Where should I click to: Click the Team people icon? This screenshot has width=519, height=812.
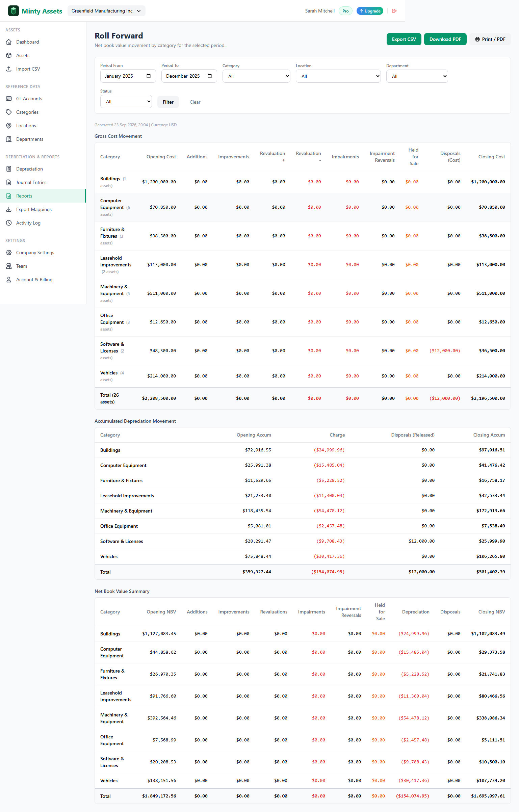pos(9,266)
